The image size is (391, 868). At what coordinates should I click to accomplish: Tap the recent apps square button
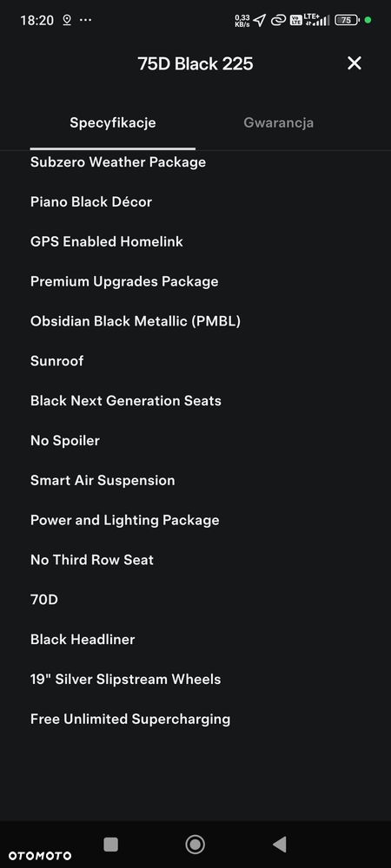pos(110,845)
